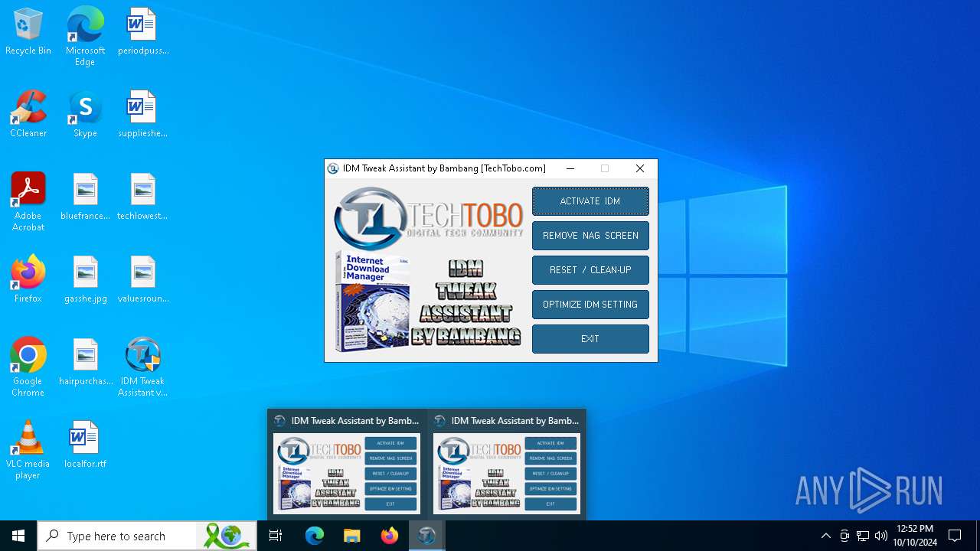The height and width of the screenshot is (551, 980).
Task: Close the IDM Tweak Assistant window
Action: [x=640, y=168]
